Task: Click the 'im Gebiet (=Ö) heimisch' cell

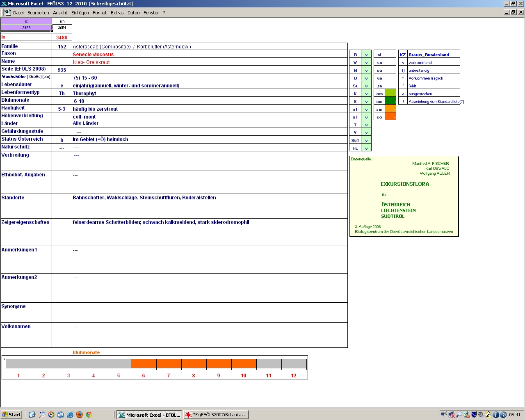Action: (x=210, y=139)
